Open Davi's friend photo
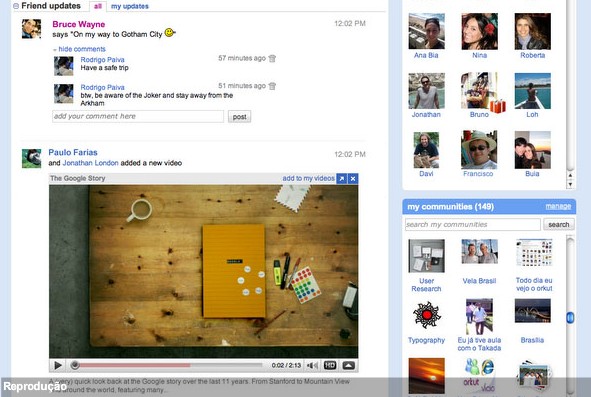591x397 pixels. pos(426,150)
